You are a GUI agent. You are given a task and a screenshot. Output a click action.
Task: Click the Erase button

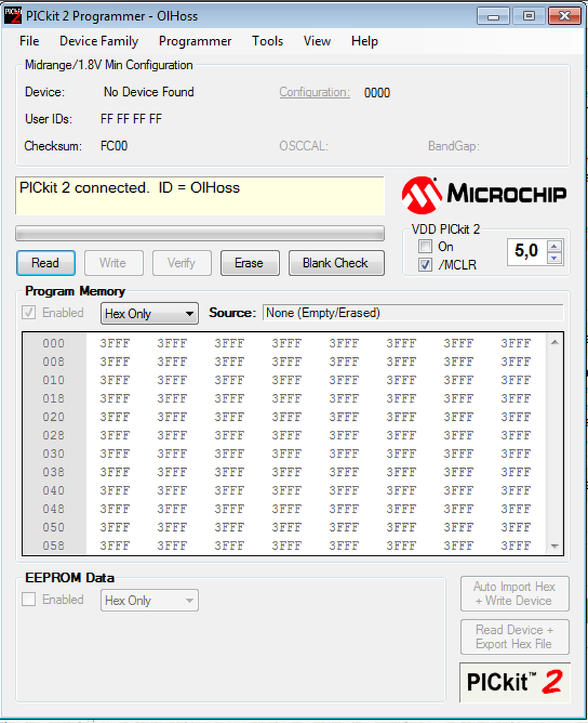click(x=250, y=263)
